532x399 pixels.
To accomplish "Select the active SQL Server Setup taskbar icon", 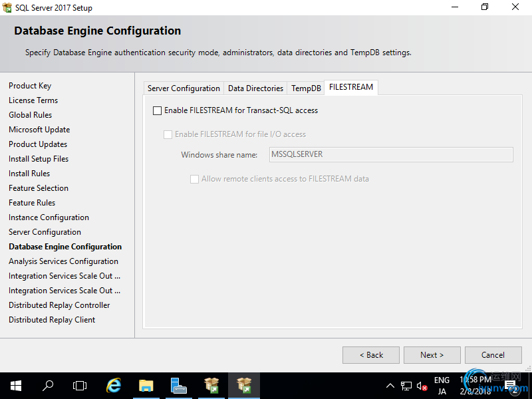I will click(244, 386).
